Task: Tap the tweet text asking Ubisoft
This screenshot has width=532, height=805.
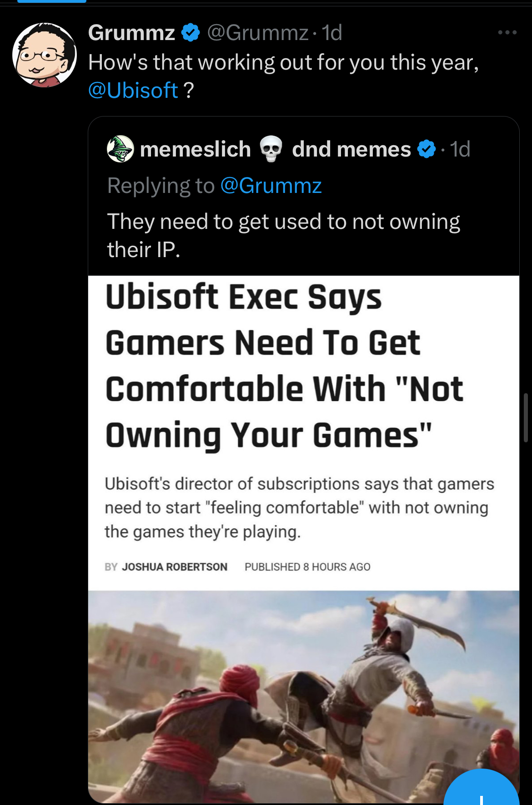Action: click(x=283, y=76)
